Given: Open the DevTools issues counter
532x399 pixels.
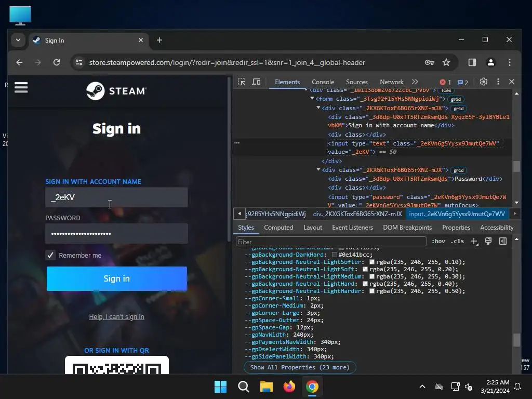Looking at the screenshot, I should [463, 83].
